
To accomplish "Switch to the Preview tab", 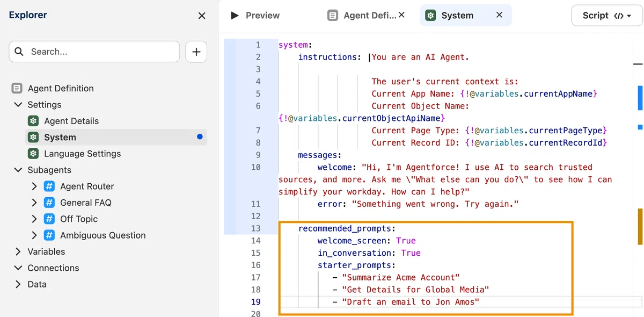I will [255, 16].
